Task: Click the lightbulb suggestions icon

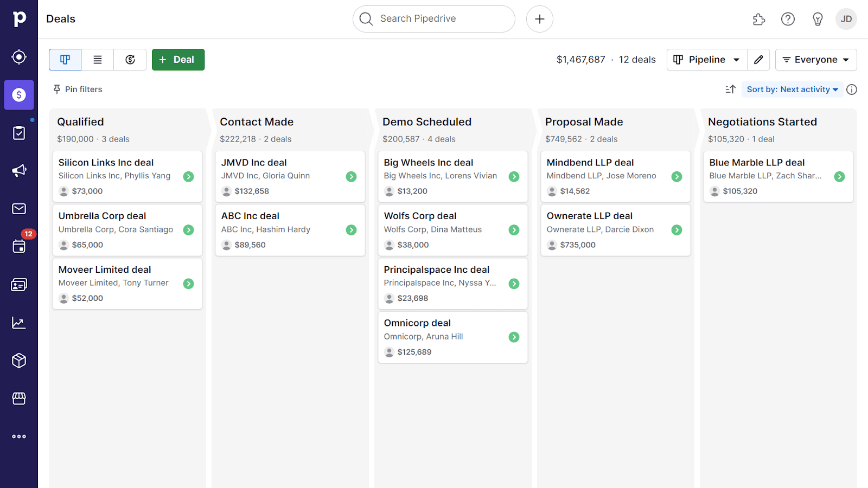Action: pyautogui.click(x=818, y=18)
